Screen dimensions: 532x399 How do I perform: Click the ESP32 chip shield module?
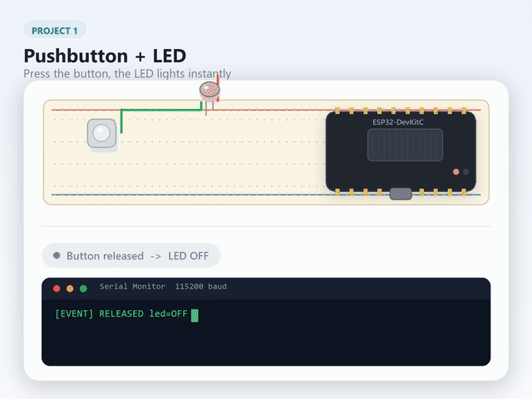[405, 145]
